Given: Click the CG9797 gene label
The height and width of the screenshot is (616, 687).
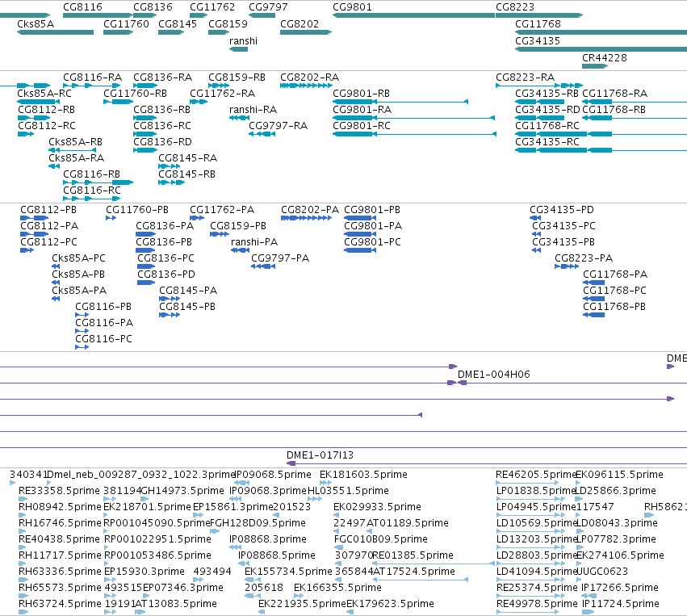Looking at the screenshot, I should click(x=268, y=7).
